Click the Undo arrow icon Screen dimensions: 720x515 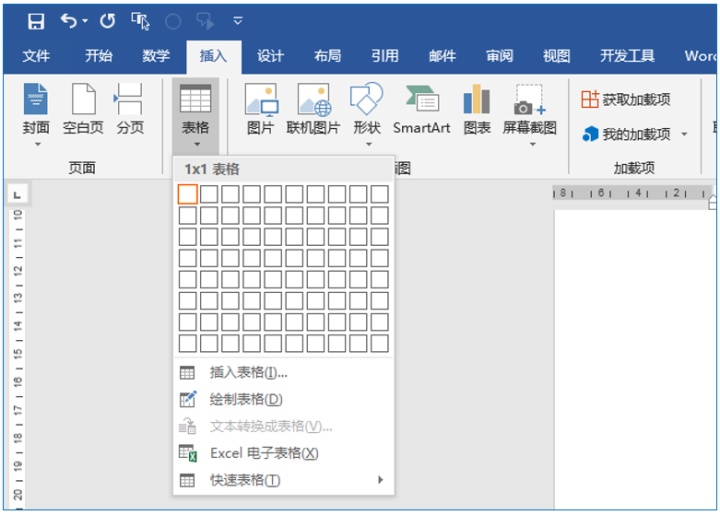(68, 21)
